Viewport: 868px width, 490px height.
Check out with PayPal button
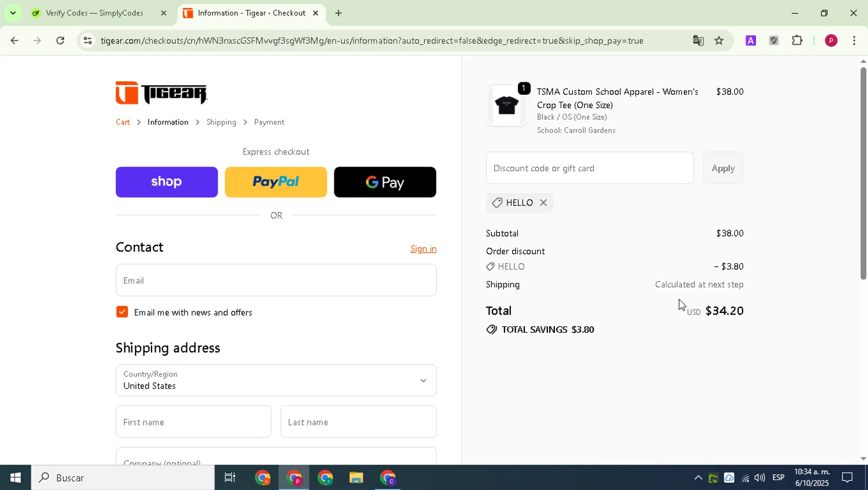(275, 182)
